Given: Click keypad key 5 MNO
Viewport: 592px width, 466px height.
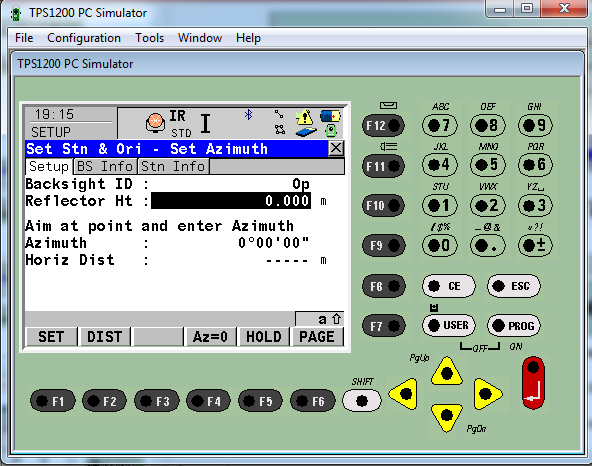Looking at the screenshot, I should pyautogui.click(x=487, y=165).
